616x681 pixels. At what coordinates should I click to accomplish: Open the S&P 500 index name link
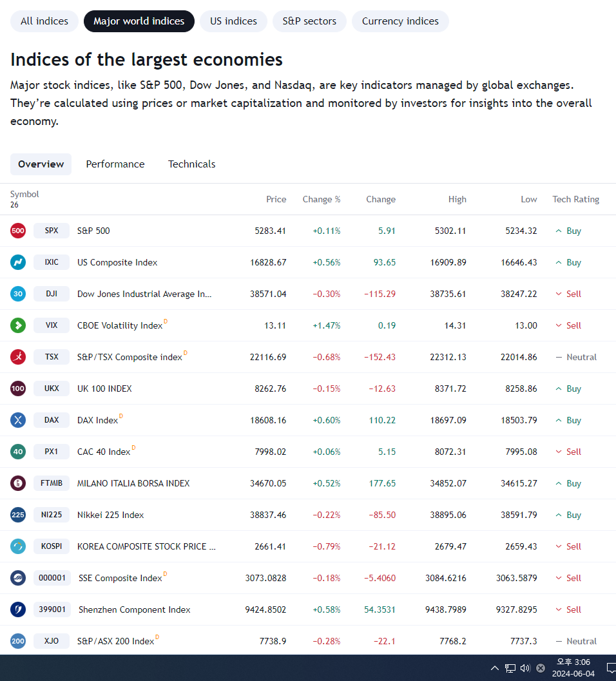[93, 231]
